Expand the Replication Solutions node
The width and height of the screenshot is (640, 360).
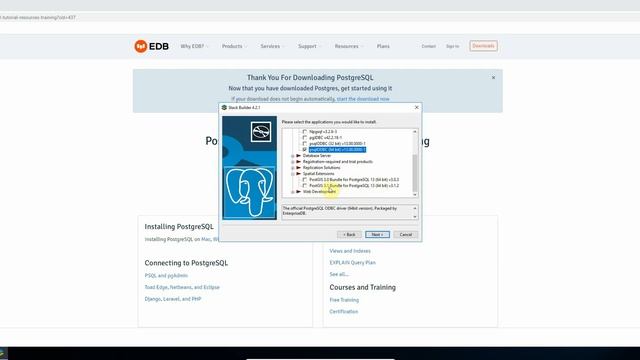pyautogui.click(x=293, y=168)
